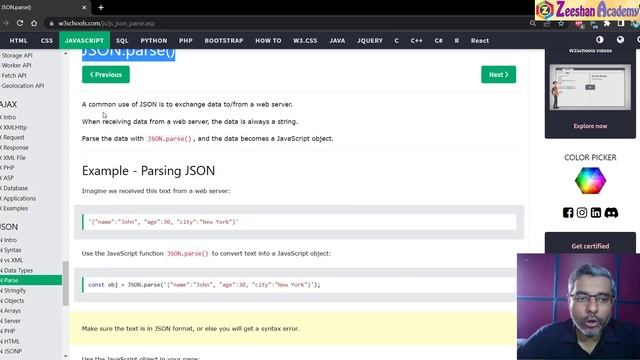Click the address bar URL field
This screenshot has height=360, width=640.
tap(286, 23)
